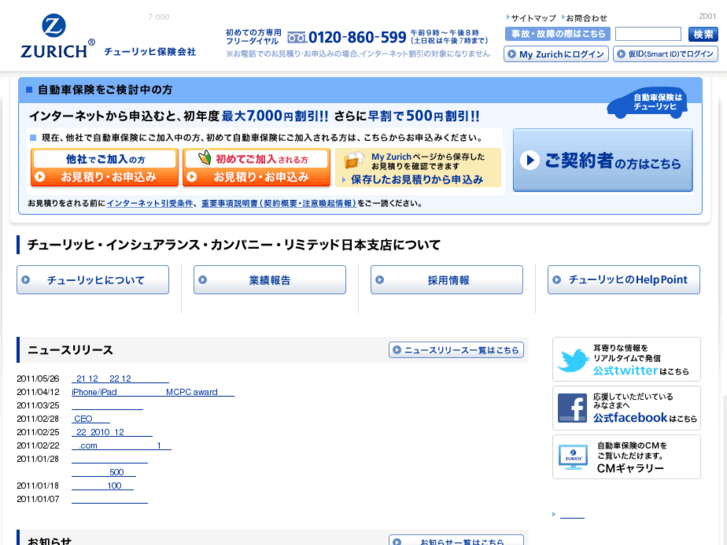Click the 自動車保険をご検討中の方 heading
The image size is (727, 545).
[105, 90]
